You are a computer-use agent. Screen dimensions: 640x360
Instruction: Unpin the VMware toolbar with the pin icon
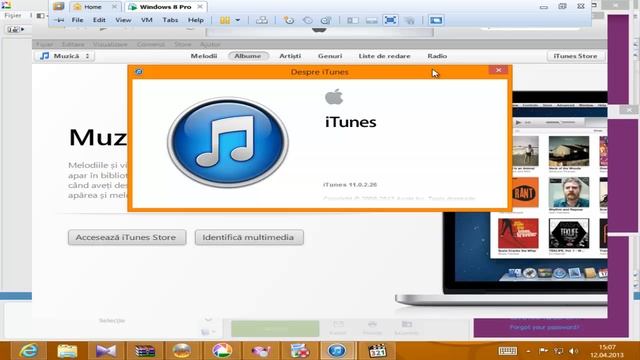(59, 20)
